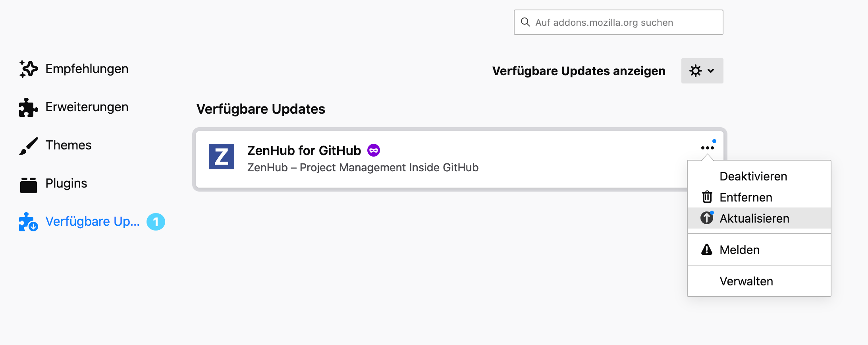Choose the Melden menu entry
Screen dimensions: 868x345
(x=739, y=250)
